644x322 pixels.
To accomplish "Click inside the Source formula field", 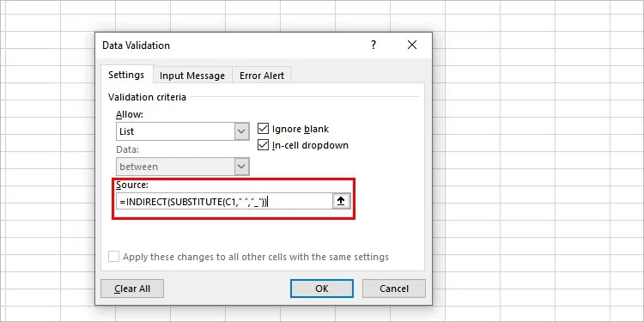I will tap(224, 201).
